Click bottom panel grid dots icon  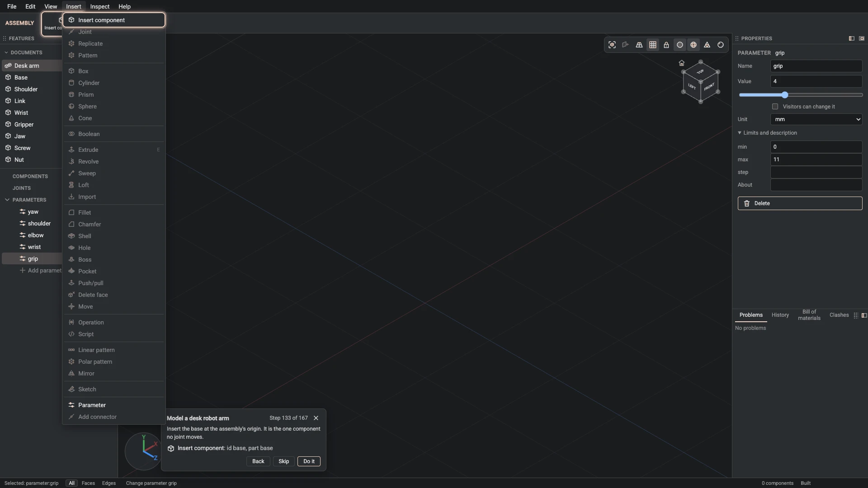click(856, 315)
